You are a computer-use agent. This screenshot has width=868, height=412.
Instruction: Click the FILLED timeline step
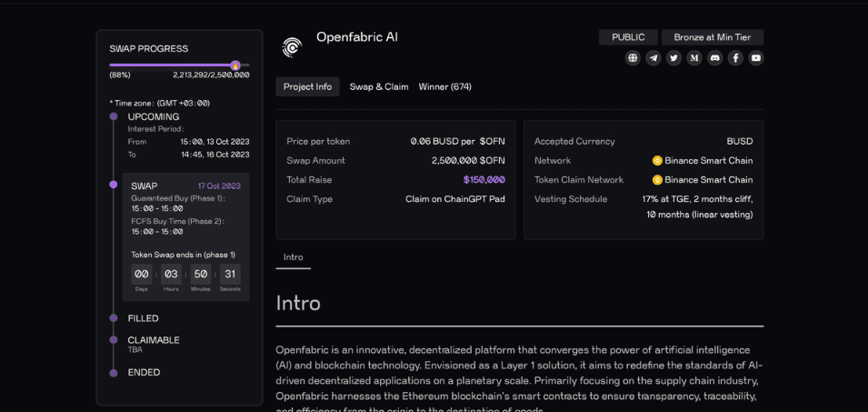(144, 318)
